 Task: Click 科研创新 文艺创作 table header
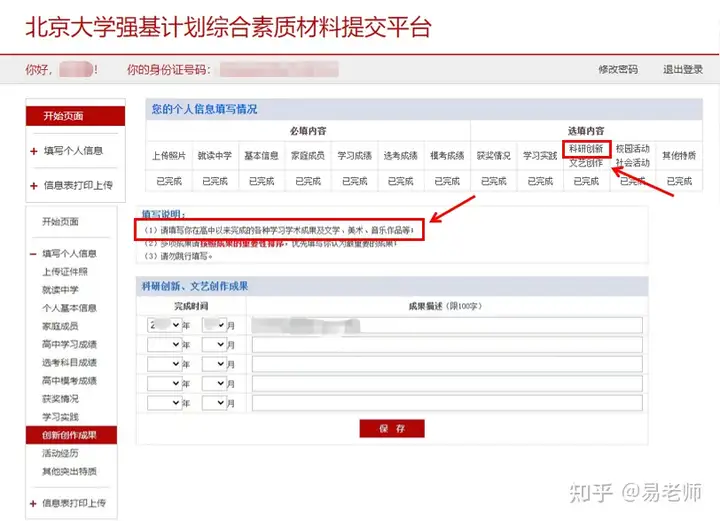pyautogui.click(x=586, y=156)
